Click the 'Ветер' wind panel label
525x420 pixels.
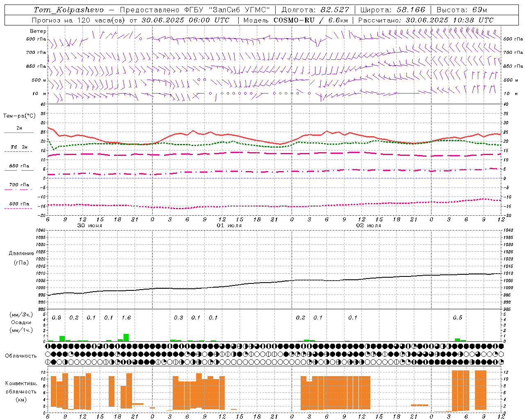tap(38, 31)
